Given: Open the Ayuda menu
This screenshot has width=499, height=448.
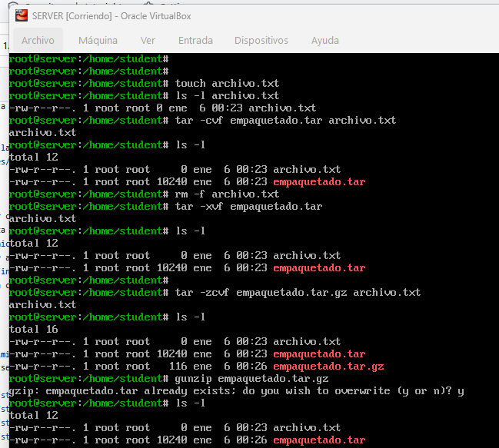Looking at the screenshot, I should coord(325,41).
